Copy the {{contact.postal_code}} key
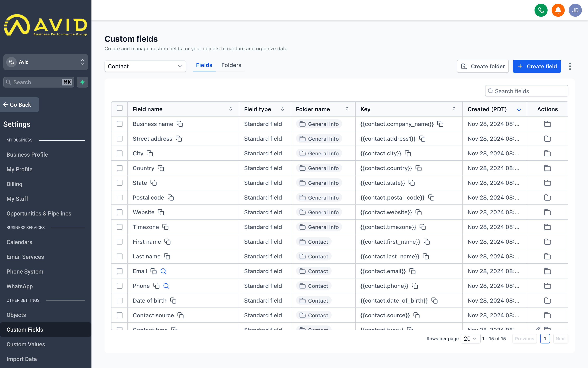Image resolution: width=588 pixels, height=368 pixels. 431,198
